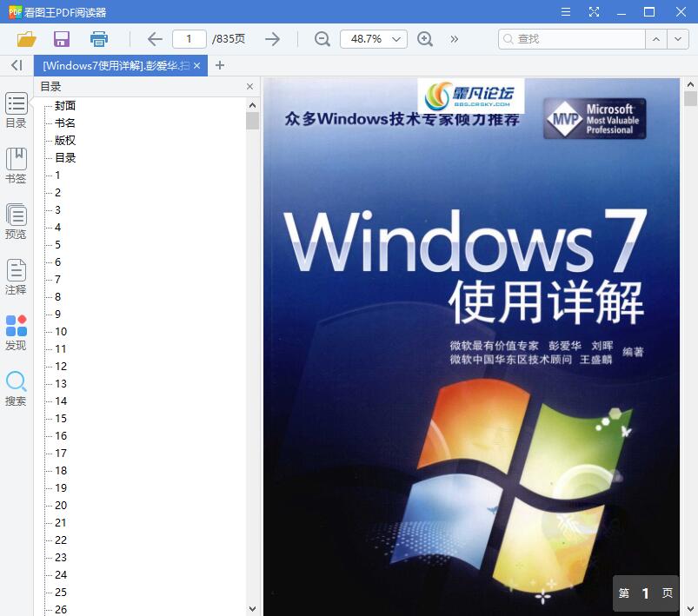Open a file with the folder icon
Screen dimensions: 698x616
26,39
